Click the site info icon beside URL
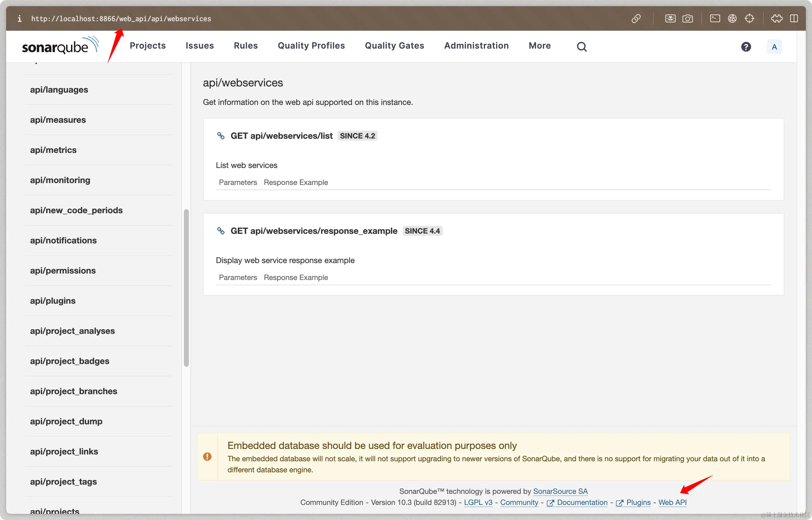 point(20,18)
